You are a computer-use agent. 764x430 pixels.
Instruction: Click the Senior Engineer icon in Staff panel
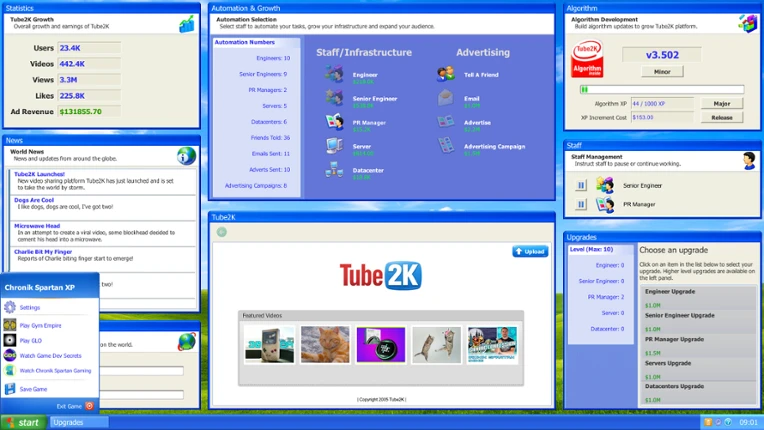(x=605, y=185)
